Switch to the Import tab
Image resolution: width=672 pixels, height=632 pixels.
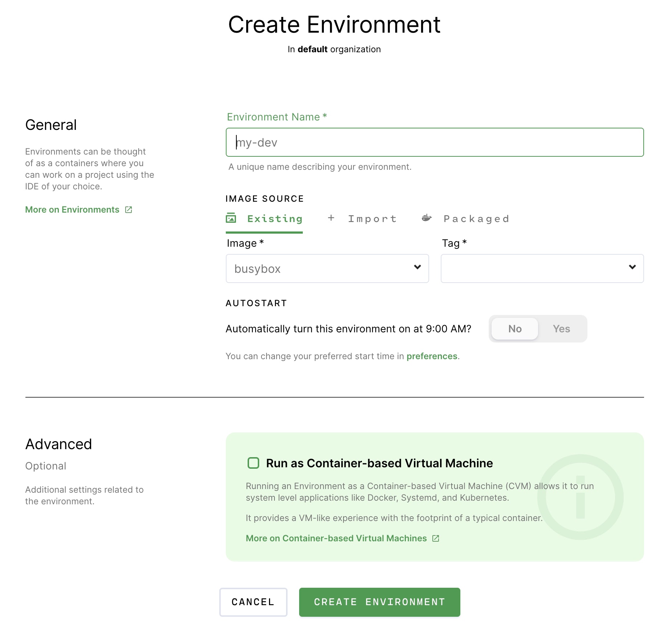(372, 218)
